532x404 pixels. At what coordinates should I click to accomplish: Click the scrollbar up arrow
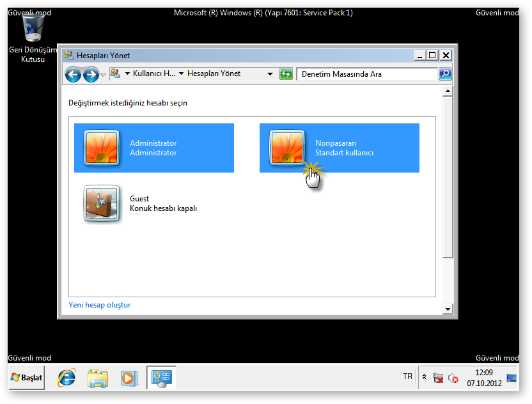click(x=448, y=91)
